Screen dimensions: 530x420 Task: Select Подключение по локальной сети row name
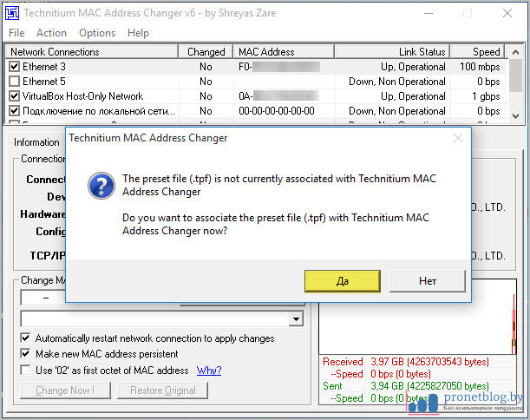click(99, 111)
